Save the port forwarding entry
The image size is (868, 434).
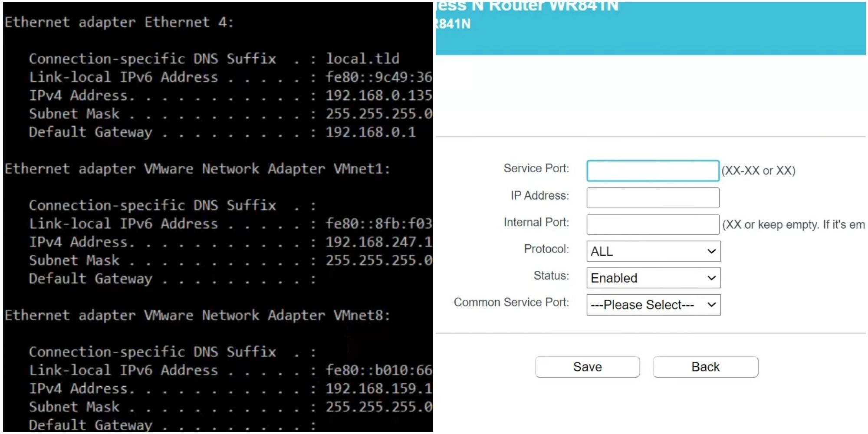point(587,367)
